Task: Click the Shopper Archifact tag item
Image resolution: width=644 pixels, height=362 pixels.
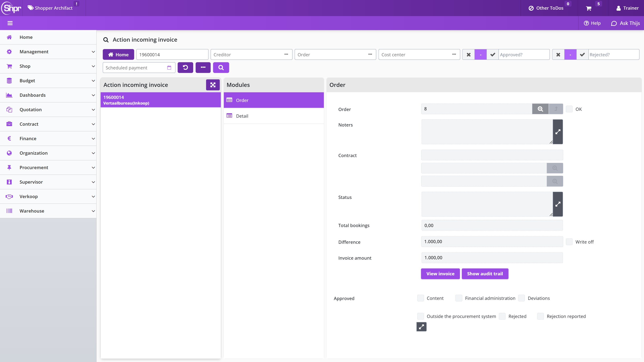Action: (x=50, y=8)
